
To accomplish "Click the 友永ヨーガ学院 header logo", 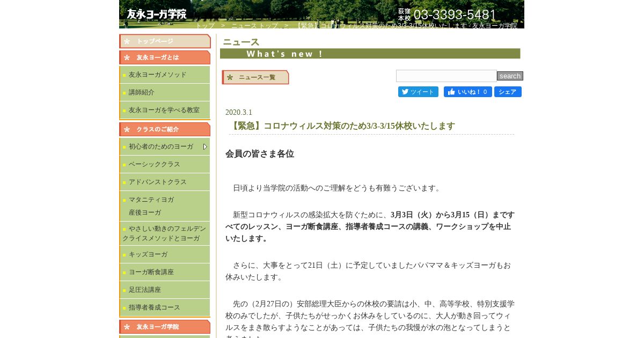I will coord(157,14).
